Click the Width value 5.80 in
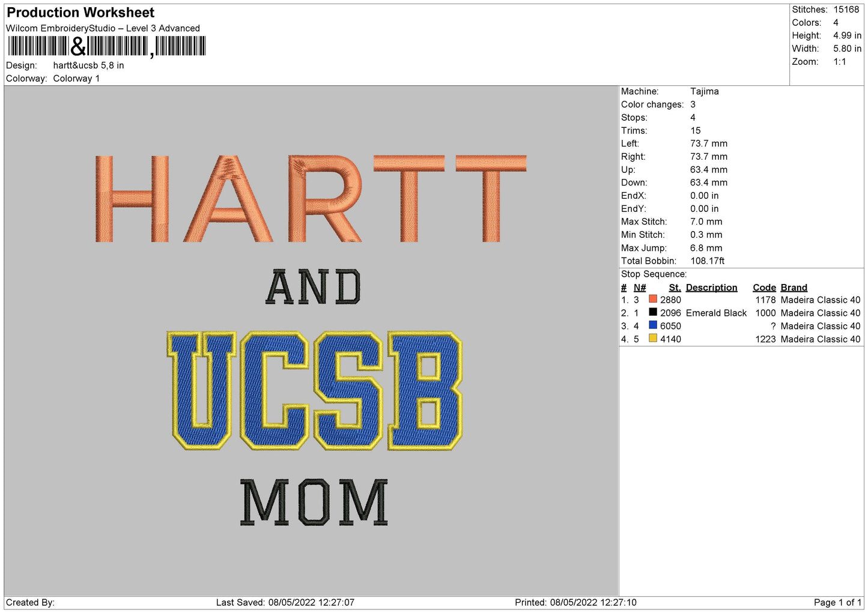Screen dimensions: 868x613 coord(847,49)
